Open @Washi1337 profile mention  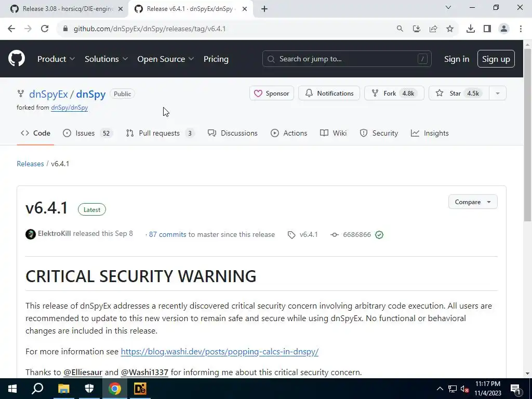point(144,372)
